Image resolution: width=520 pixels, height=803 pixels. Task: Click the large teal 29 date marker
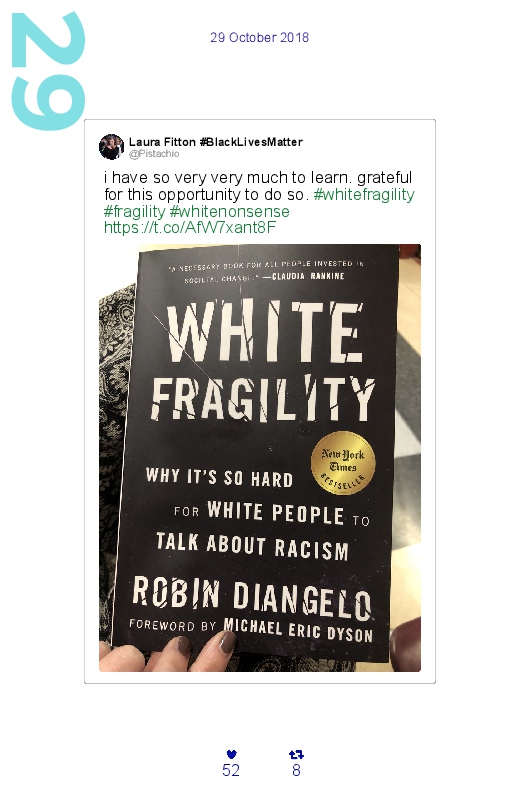click(x=48, y=71)
